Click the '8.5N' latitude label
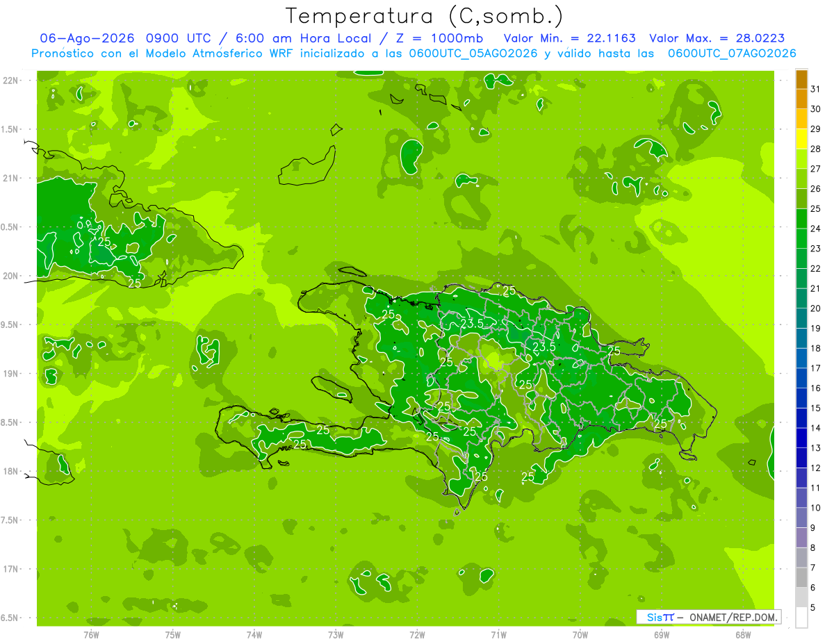The height and width of the screenshot is (644, 834). pyautogui.click(x=10, y=422)
